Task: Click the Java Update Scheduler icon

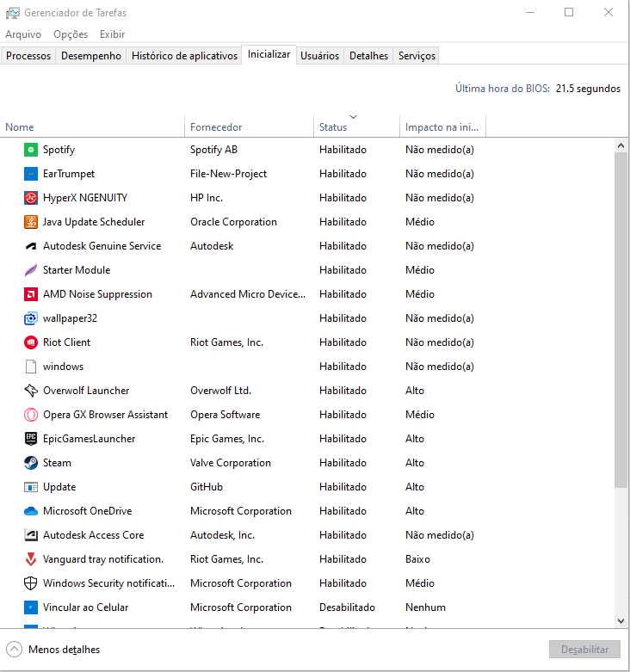Action: (31, 222)
